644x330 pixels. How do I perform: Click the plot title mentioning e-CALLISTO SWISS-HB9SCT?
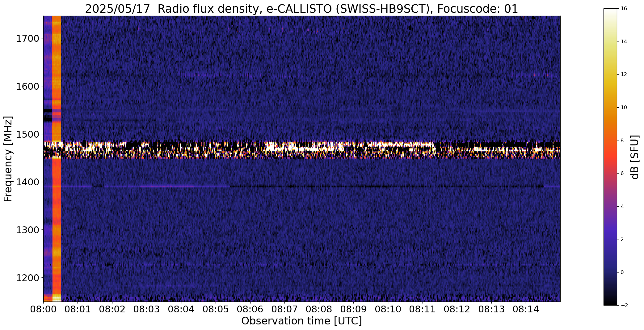301,9
